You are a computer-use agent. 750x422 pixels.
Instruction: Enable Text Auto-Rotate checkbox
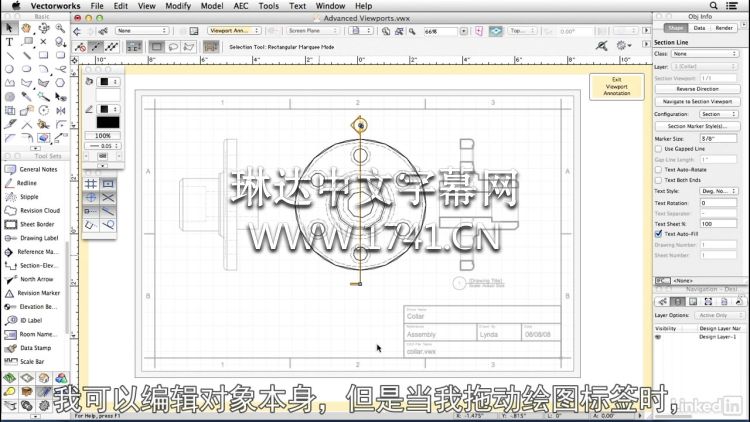[659, 170]
